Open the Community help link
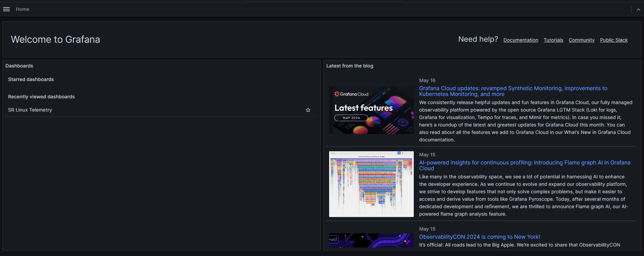The height and width of the screenshot is (256, 644). (582, 40)
